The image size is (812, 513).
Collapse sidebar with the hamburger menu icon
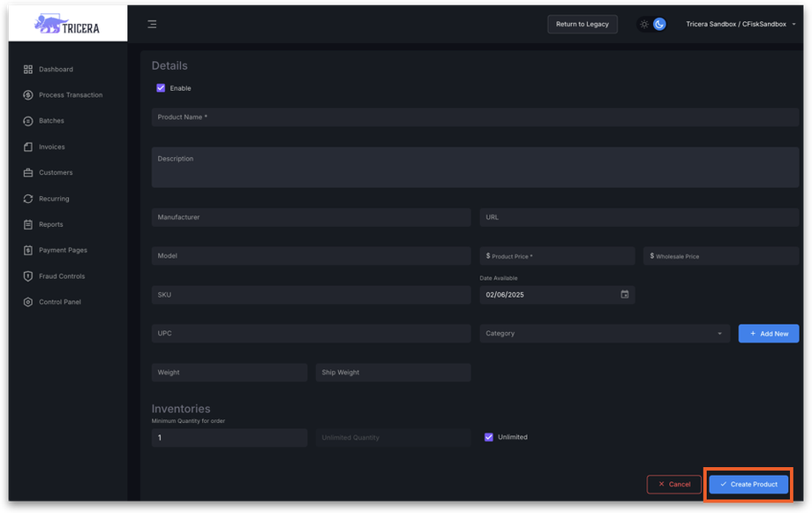click(x=152, y=24)
